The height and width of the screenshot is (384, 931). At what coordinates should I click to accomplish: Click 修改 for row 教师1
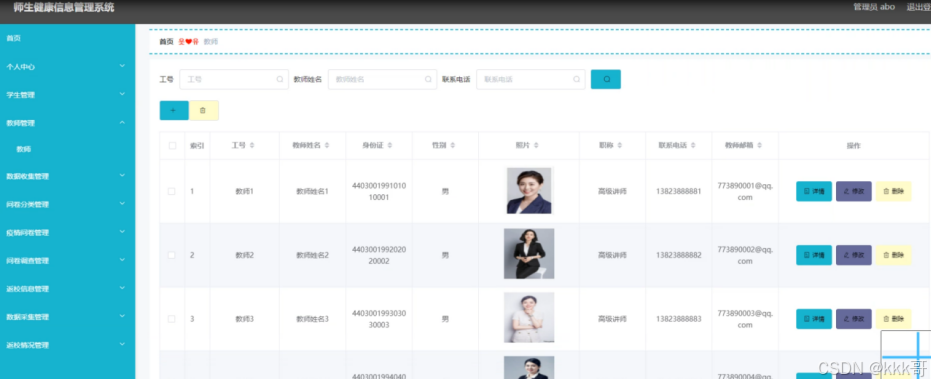[854, 192]
